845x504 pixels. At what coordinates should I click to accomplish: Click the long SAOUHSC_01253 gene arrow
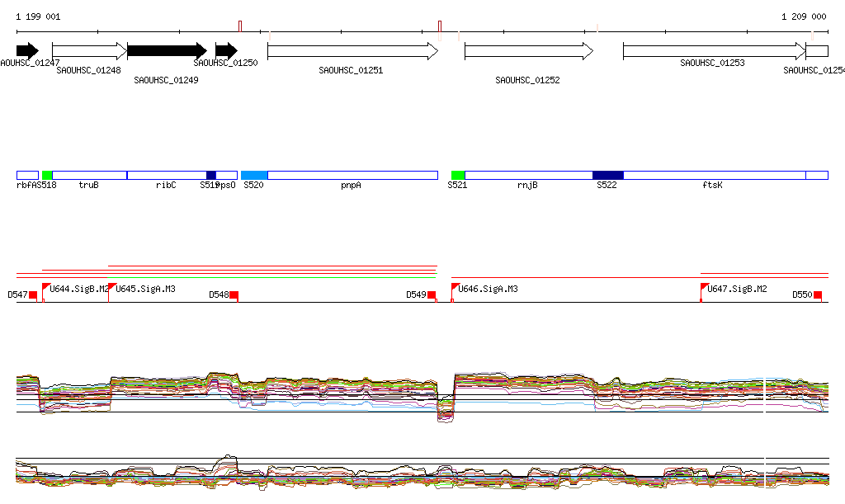tap(715, 51)
